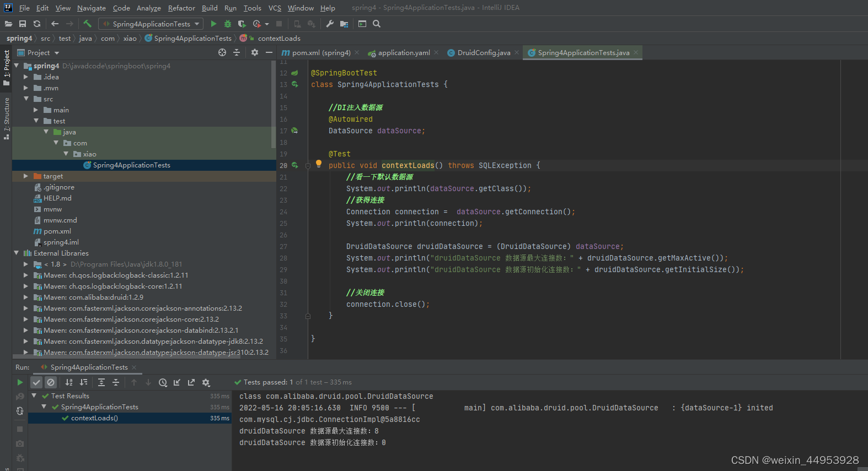Viewport: 868px width, 471px height.
Task: Select HELP.md in Project tree
Action: tap(57, 198)
